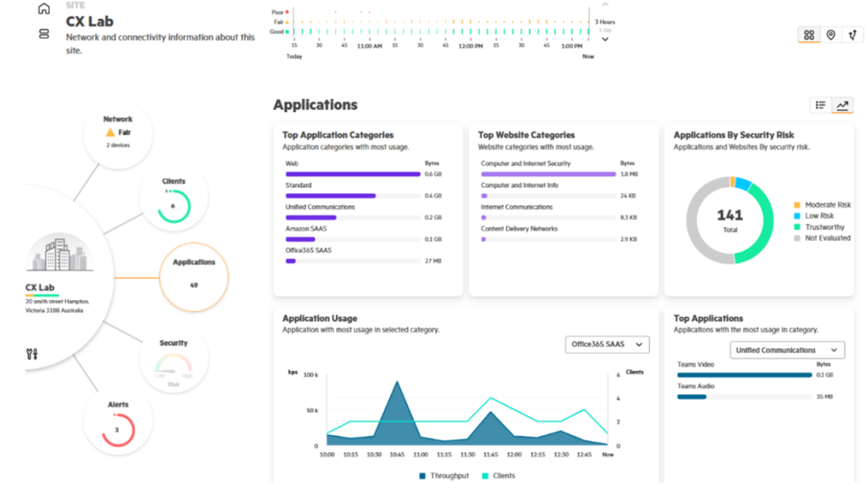Click the CX Lab site name beside the building

[x=40, y=287]
